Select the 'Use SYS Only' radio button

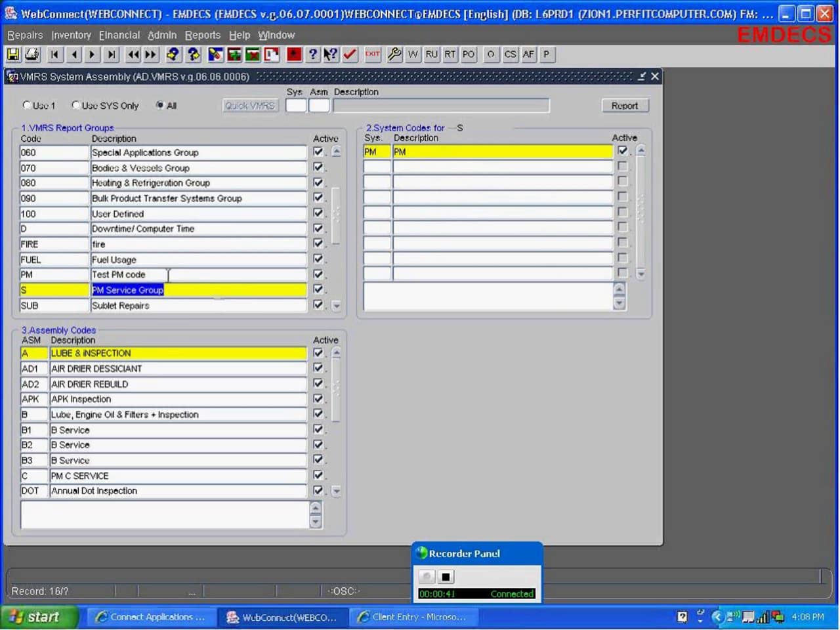coord(76,105)
